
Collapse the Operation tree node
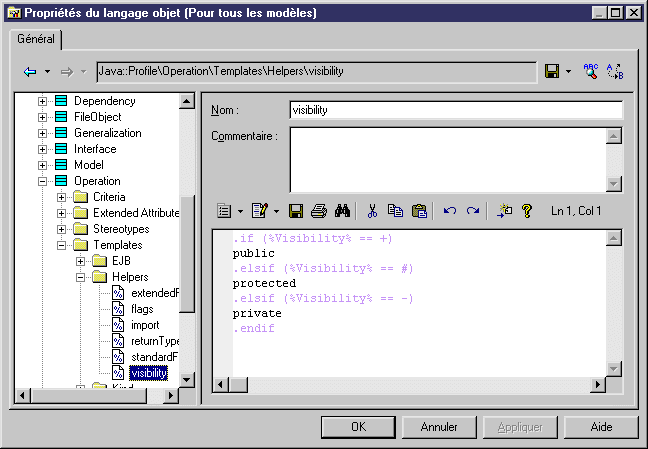43,181
